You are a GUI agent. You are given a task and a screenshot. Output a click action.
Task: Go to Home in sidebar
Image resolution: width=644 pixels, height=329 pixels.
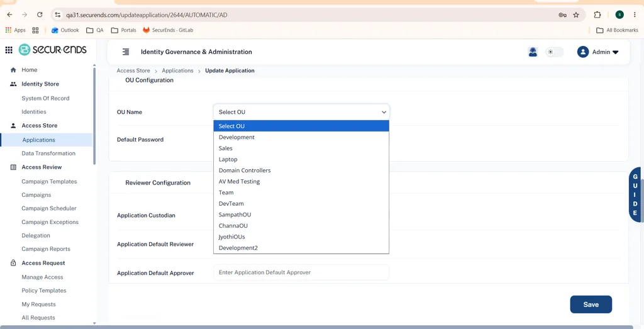coord(29,70)
